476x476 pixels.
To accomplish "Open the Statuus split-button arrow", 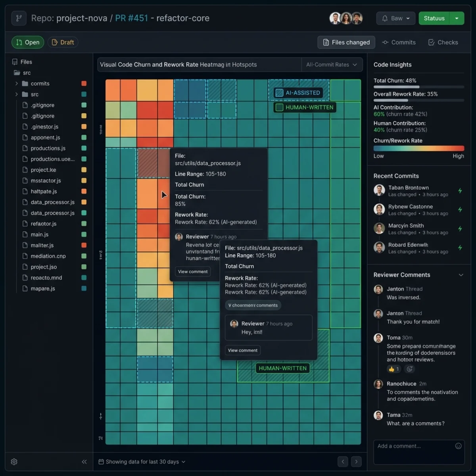I will [x=457, y=18].
